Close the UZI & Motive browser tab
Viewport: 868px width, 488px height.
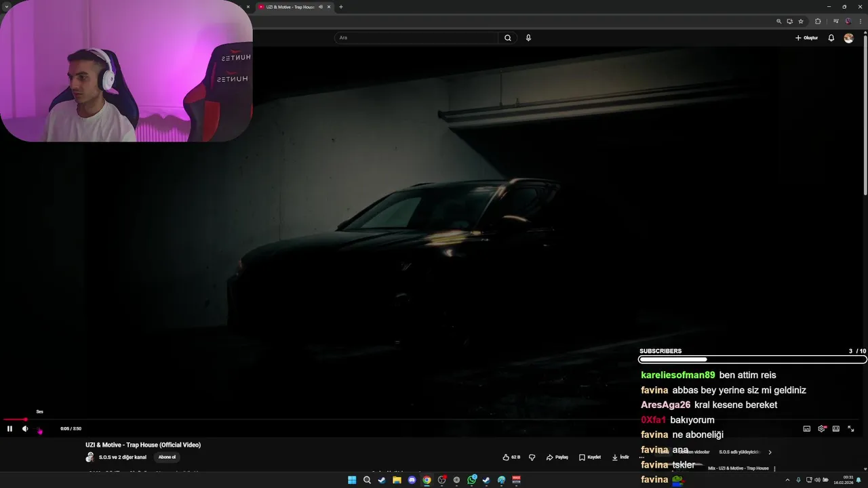pos(330,7)
